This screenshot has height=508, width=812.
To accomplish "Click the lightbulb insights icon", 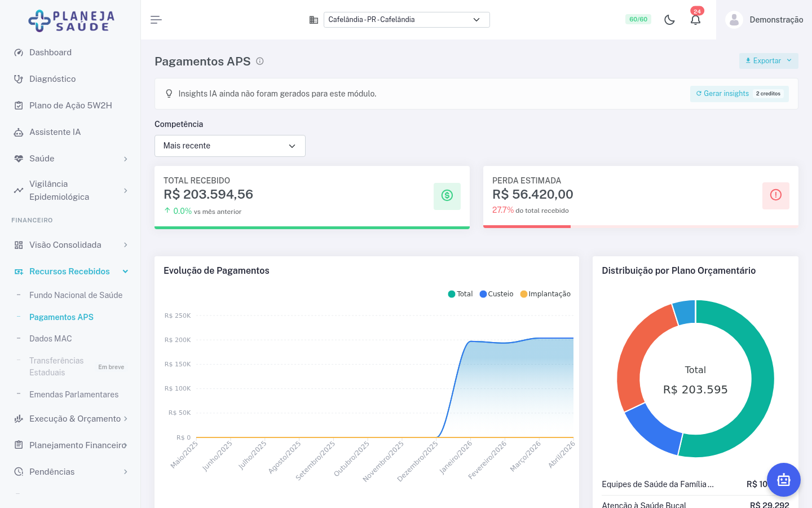I will [169, 94].
